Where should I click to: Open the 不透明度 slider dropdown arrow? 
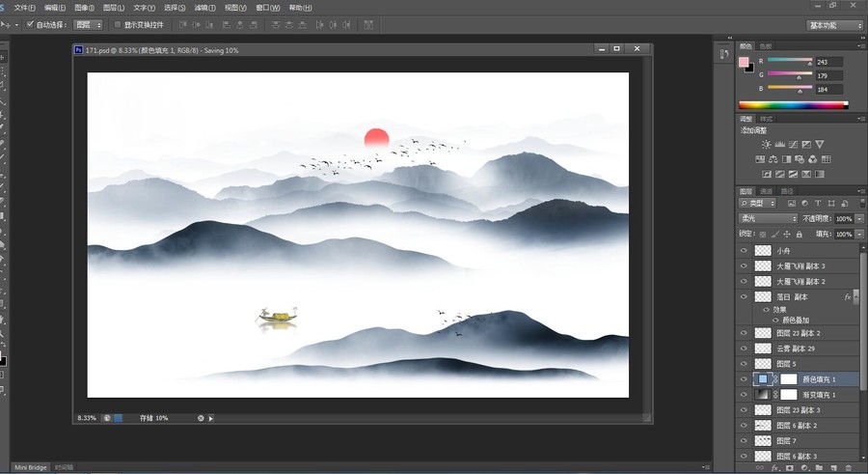[859, 219]
